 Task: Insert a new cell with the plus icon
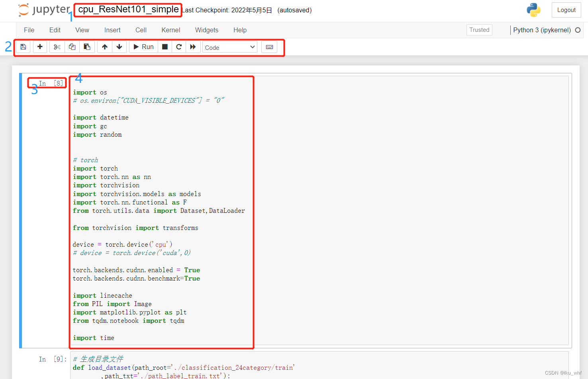pyautogui.click(x=40, y=47)
